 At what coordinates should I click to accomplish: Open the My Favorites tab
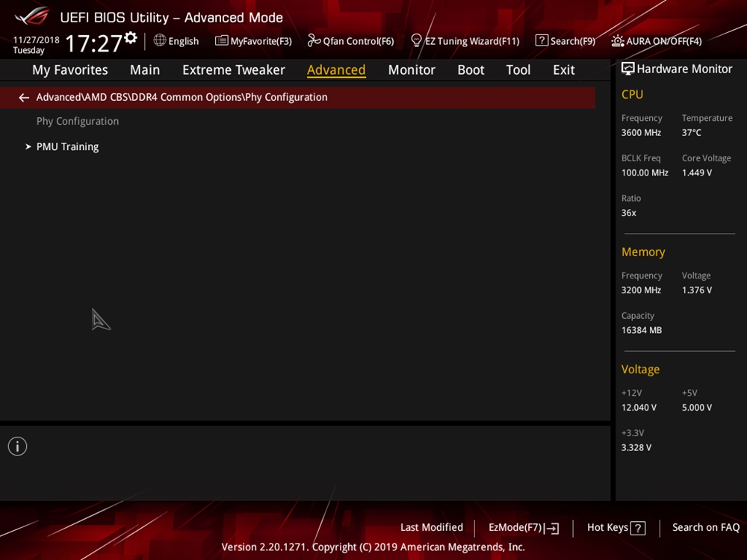click(70, 70)
